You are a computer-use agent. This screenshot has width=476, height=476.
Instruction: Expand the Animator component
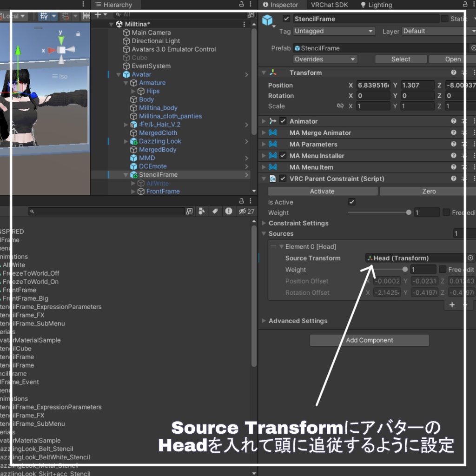click(264, 121)
